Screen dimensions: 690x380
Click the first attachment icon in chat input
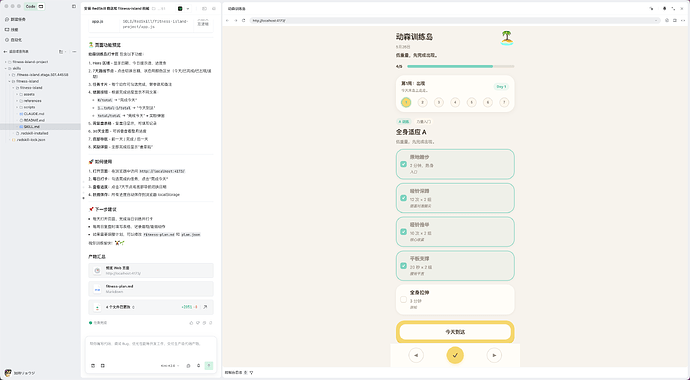[93, 365]
